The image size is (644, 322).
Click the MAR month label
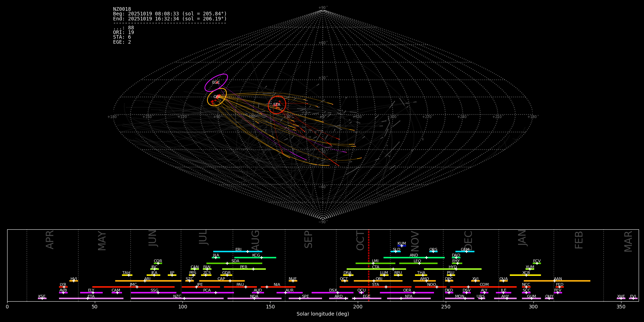(x=628, y=241)
